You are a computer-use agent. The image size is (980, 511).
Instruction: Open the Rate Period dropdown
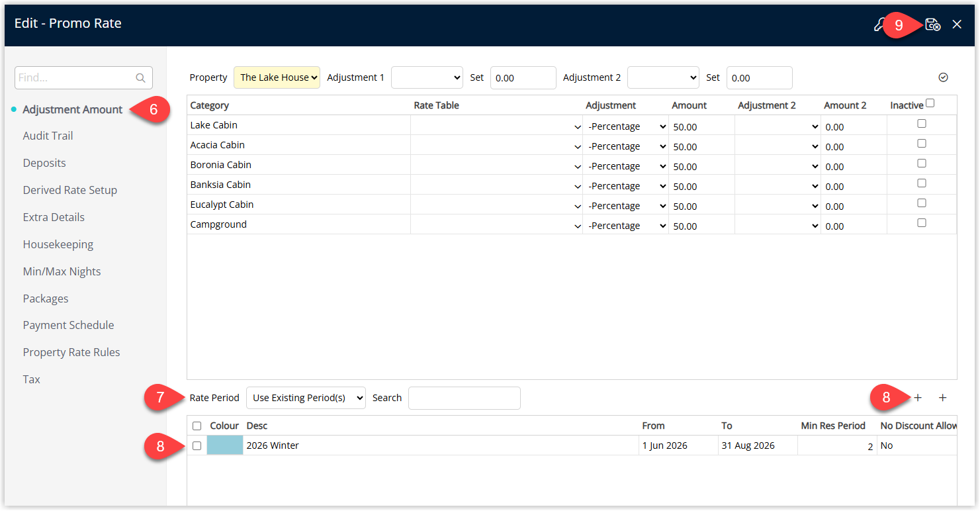coord(306,398)
